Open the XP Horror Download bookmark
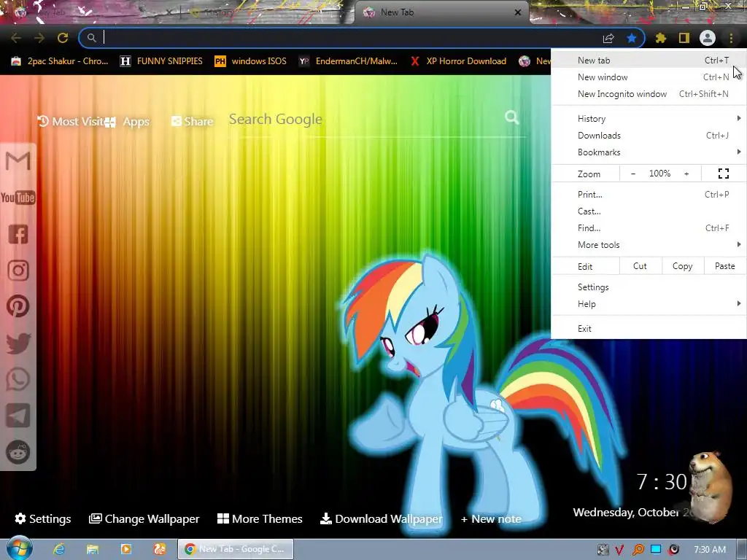 (x=459, y=61)
